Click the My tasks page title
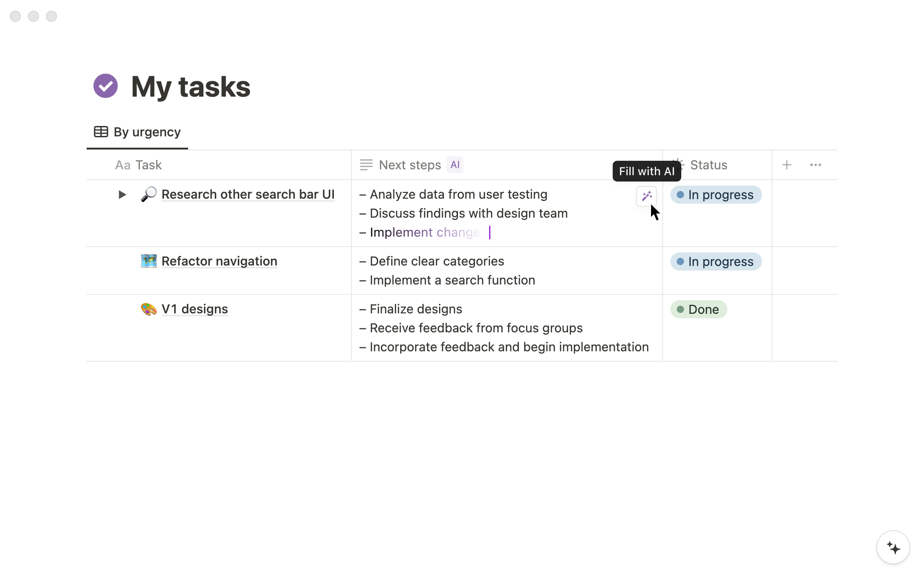This screenshot has height=578, width=924. (190, 86)
